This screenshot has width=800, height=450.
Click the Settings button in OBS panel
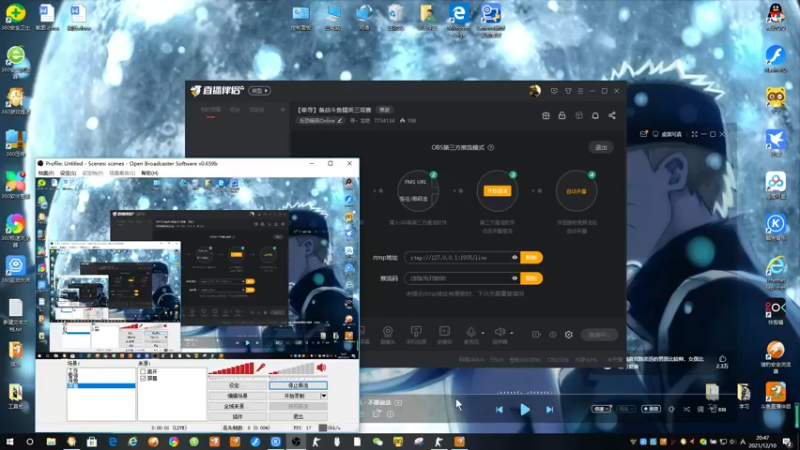tap(237, 386)
